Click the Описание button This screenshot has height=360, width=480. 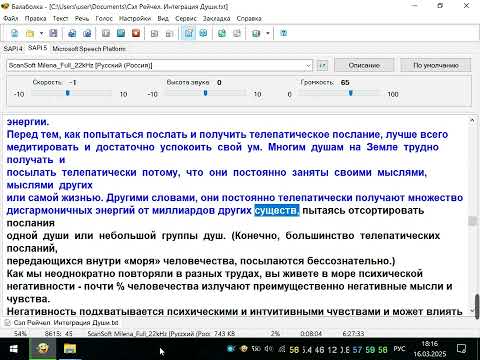(364, 65)
